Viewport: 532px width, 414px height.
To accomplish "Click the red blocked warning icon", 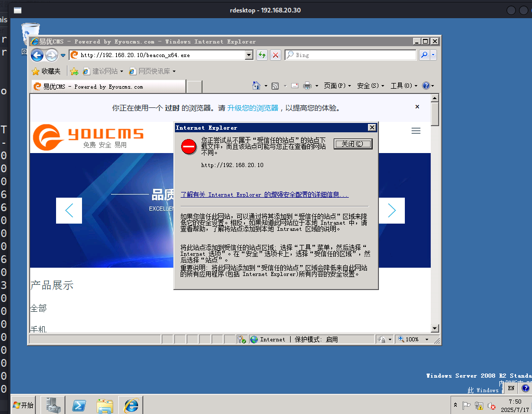I will click(188, 147).
